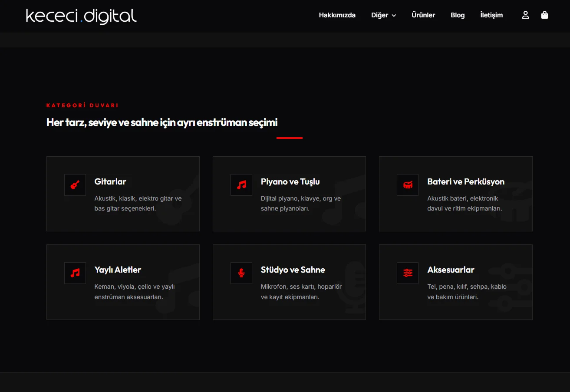Click the 'Akustik bateri, elektronik davul' description
The image size is (570, 392).
point(465,203)
